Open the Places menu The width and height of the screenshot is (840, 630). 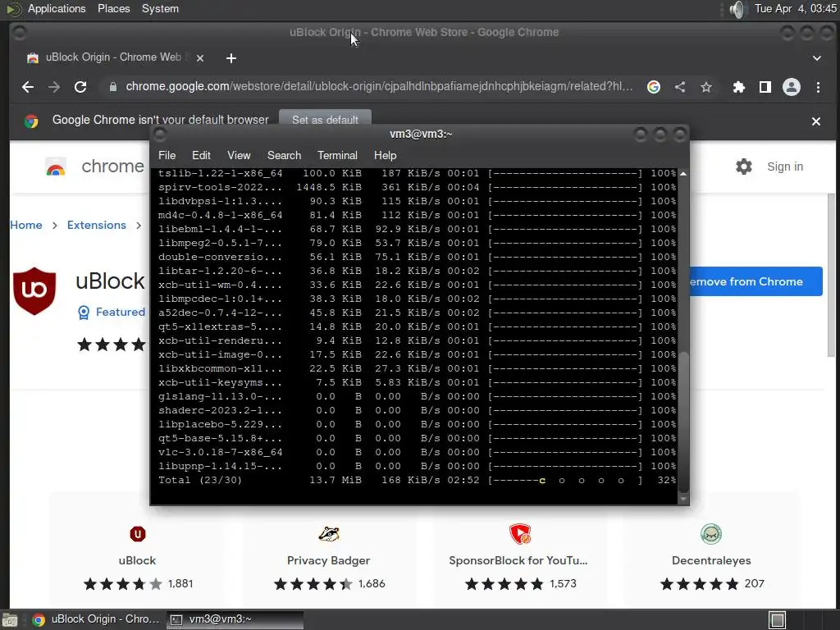[113, 8]
